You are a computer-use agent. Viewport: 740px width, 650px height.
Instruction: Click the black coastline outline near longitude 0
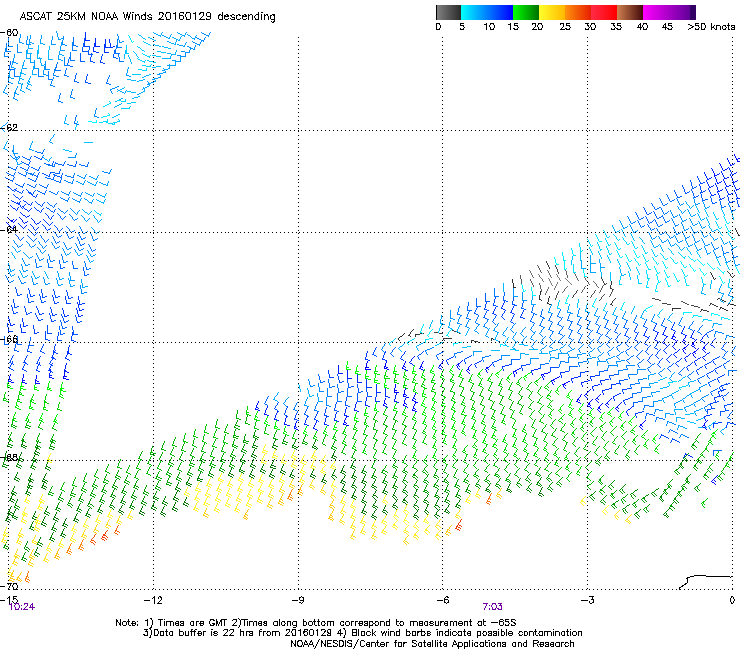pos(706,582)
